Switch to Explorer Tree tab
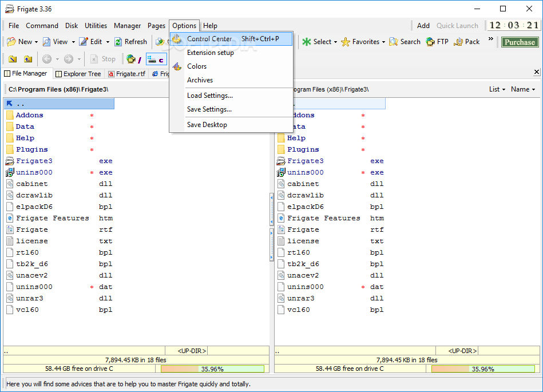 pos(78,74)
